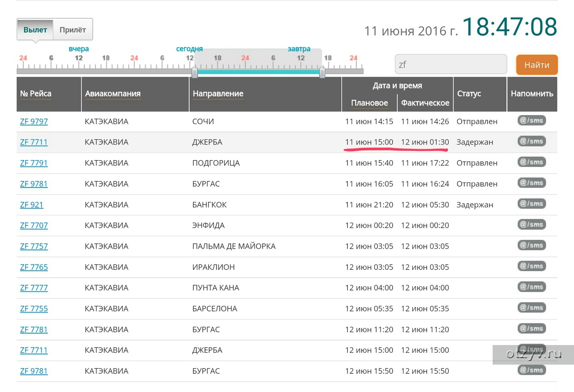Open flight link ZF 7765 to Heraklion
The width and height of the screenshot is (574, 392).
tap(34, 267)
